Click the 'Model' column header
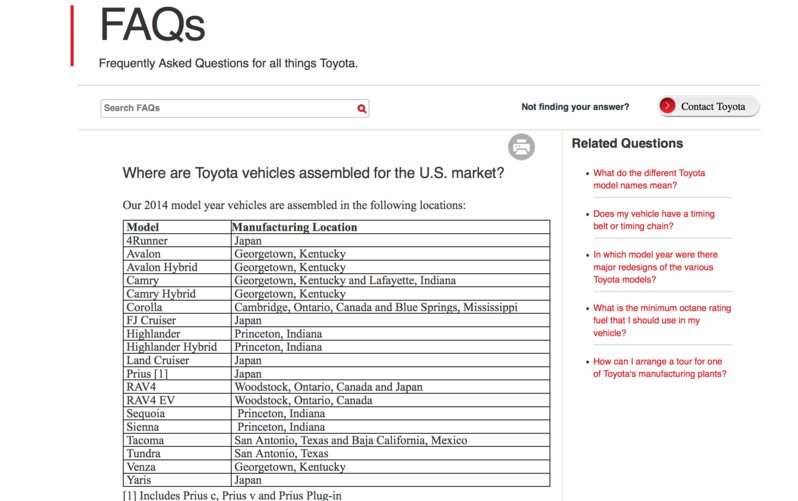The image size is (798, 501). (x=177, y=227)
